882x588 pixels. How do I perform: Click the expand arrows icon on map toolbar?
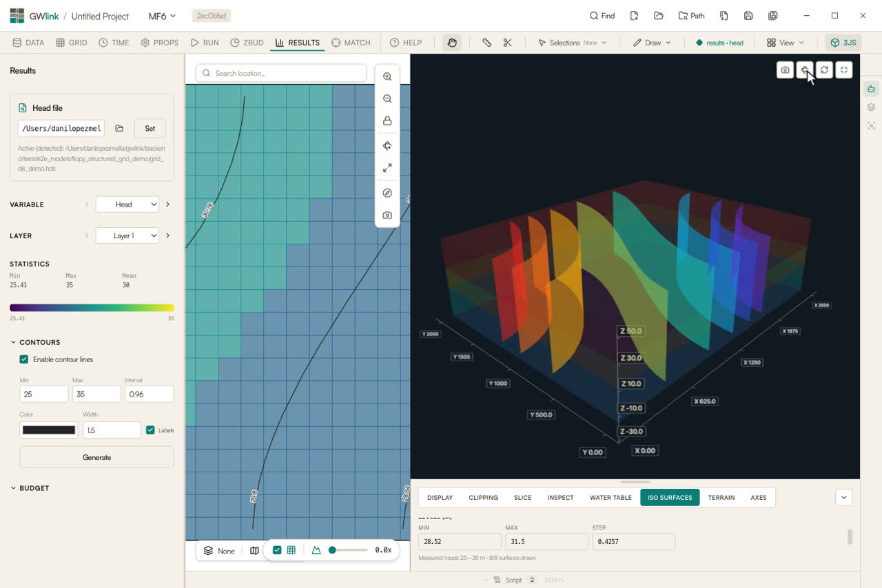point(387,168)
